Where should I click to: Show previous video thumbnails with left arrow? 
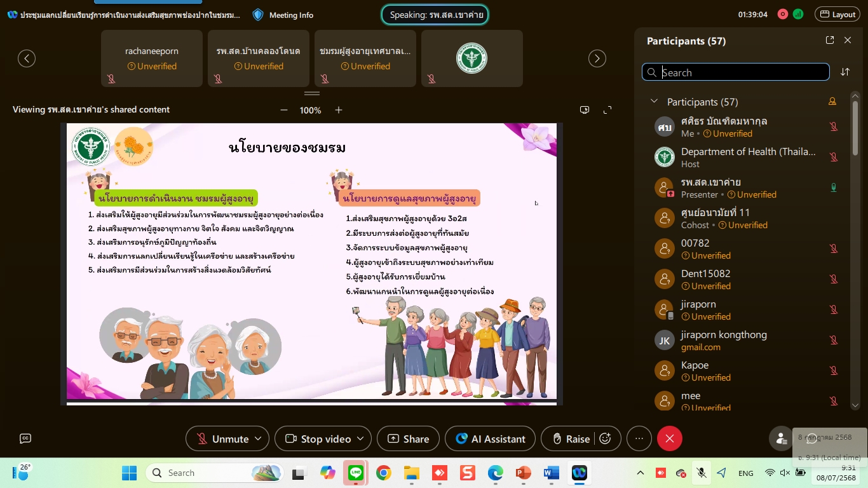pyautogui.click(x=27, y=58)
